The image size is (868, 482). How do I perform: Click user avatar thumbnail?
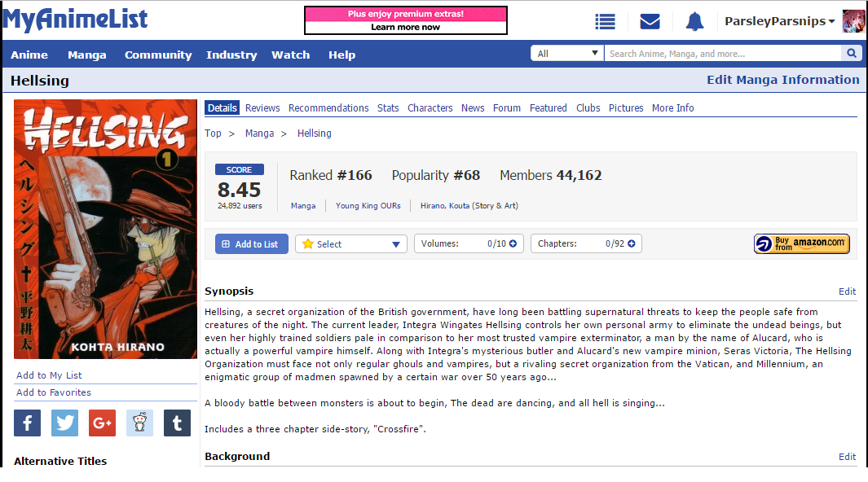click(x=853, y=21)
